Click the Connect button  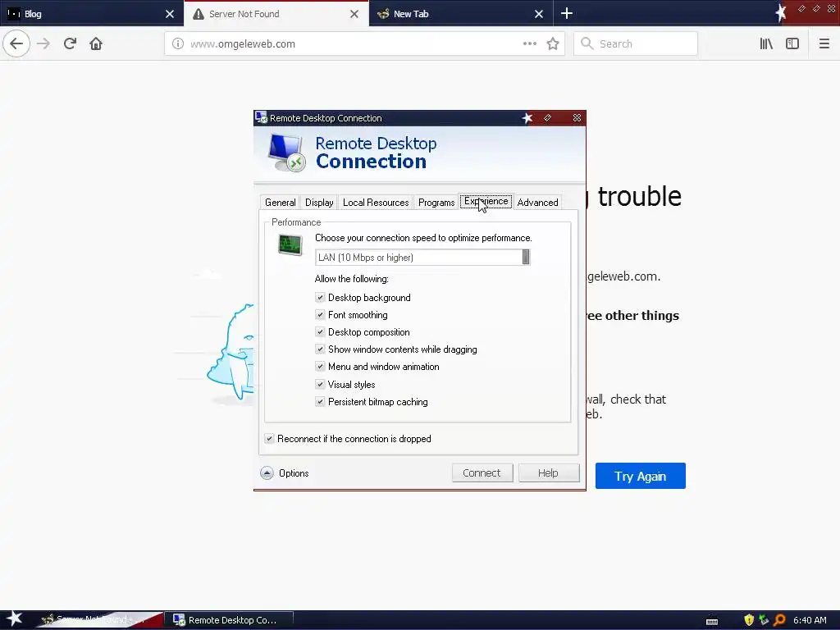pos(482,473)
